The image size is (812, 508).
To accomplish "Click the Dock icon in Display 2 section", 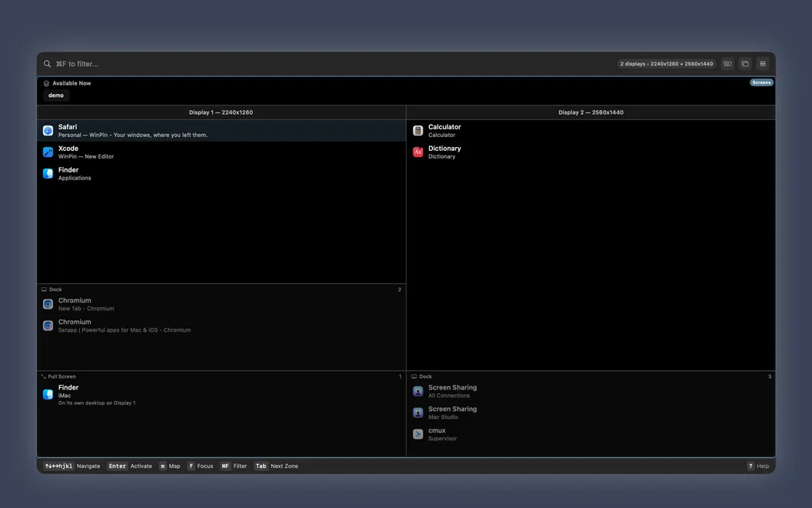I will 414,377.
